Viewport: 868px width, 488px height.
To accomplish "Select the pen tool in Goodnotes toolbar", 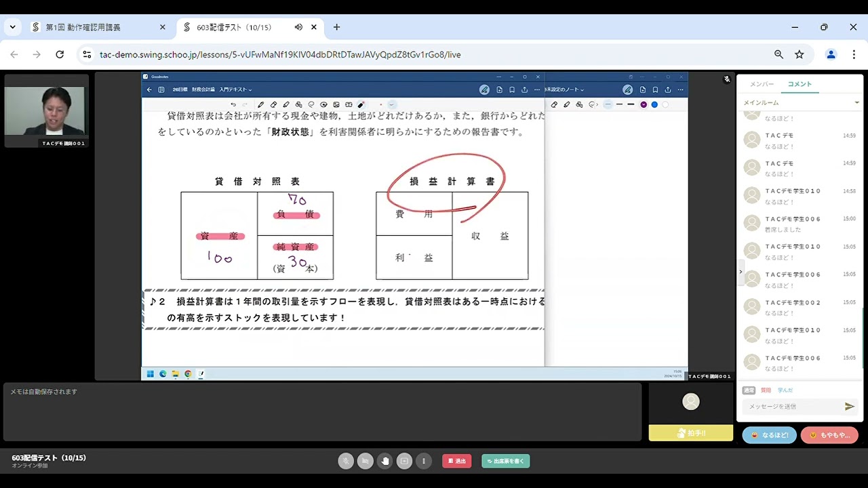I will (261, 104).
